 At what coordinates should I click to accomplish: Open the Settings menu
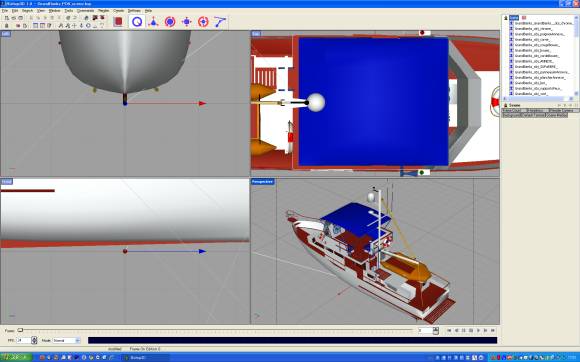[x=134, y=11]
